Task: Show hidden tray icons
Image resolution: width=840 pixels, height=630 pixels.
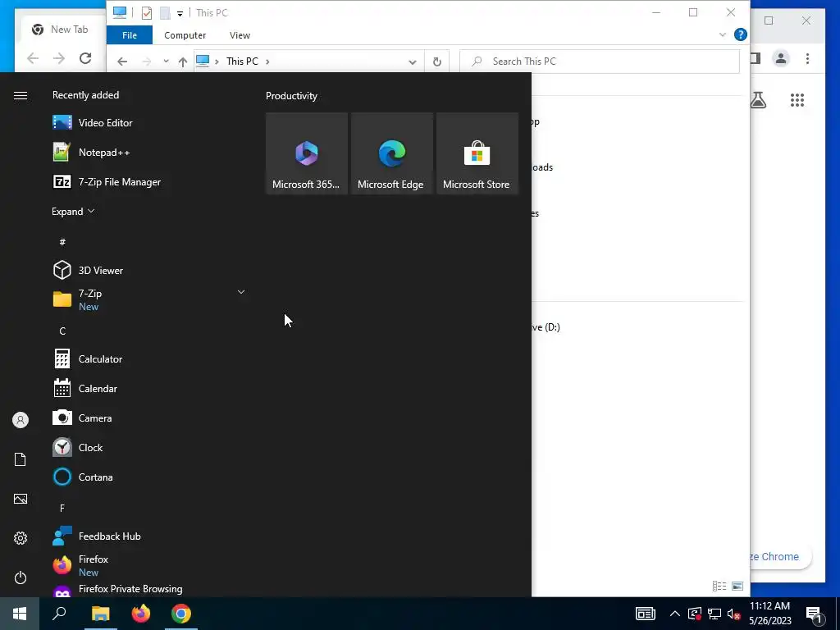Action: 675,614
